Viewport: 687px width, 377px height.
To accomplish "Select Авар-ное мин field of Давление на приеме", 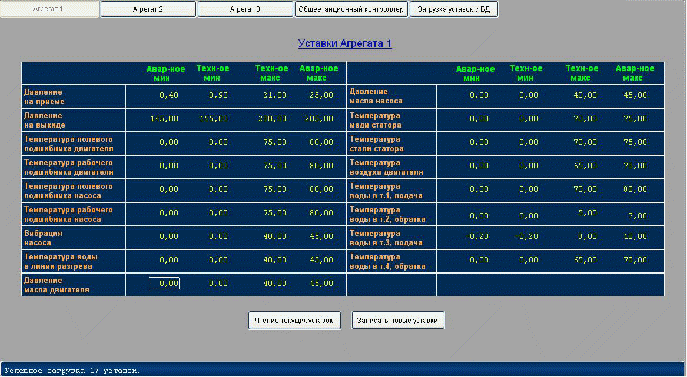I will pyautogui.click(x=164, y=95).
